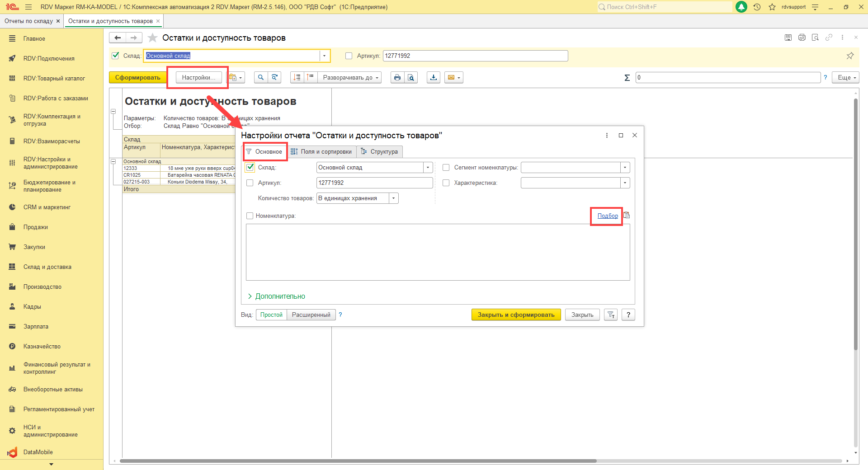Click the print icon in report toolbar
The width and height of the screenshot is (868, 470).
[x=397, y=78]
